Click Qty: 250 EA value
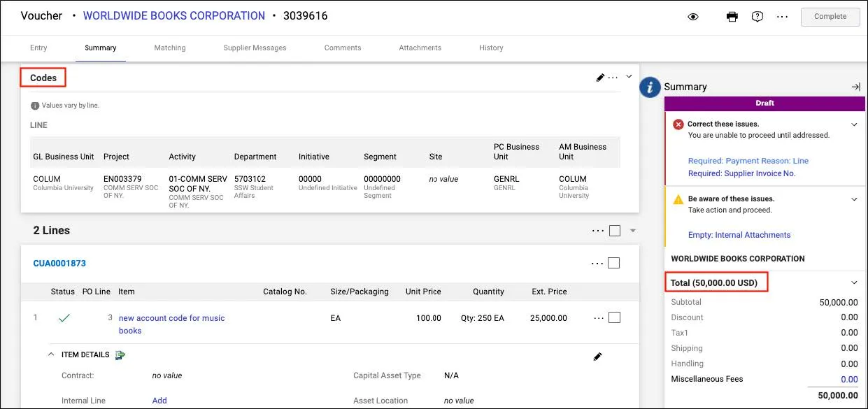This screenshot has height=409, width=868. point(483,318)
